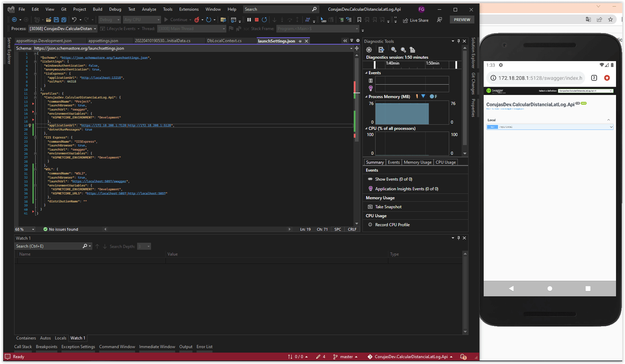Tap Android recents square button
The image size is (625, 364).
click(588, 288)
